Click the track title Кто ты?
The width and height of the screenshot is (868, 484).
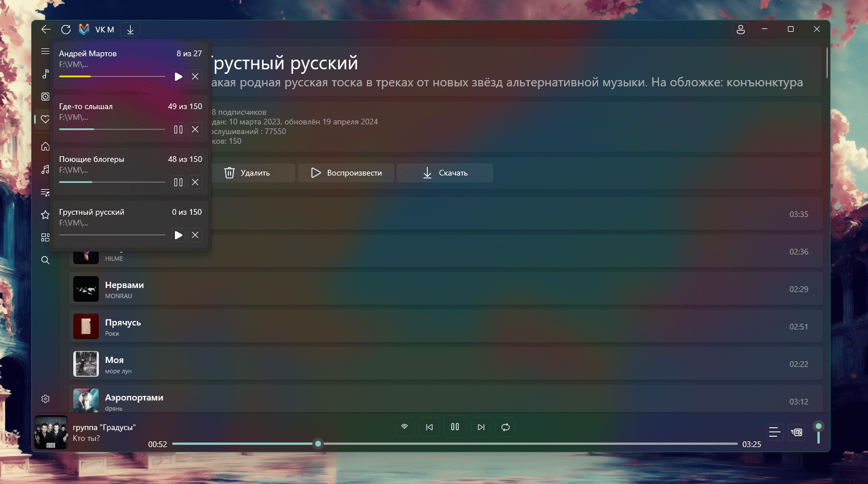point(86,438)
